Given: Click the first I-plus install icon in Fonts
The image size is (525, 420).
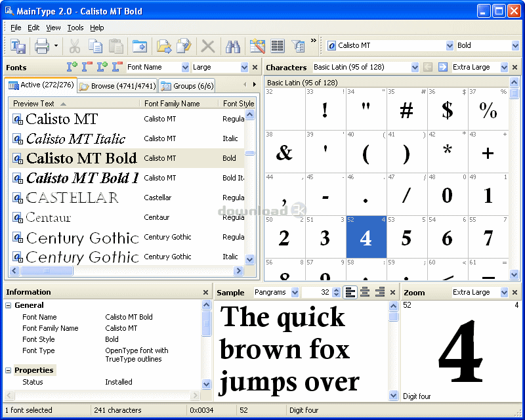Looking at the screenshot, I should 72,67.
